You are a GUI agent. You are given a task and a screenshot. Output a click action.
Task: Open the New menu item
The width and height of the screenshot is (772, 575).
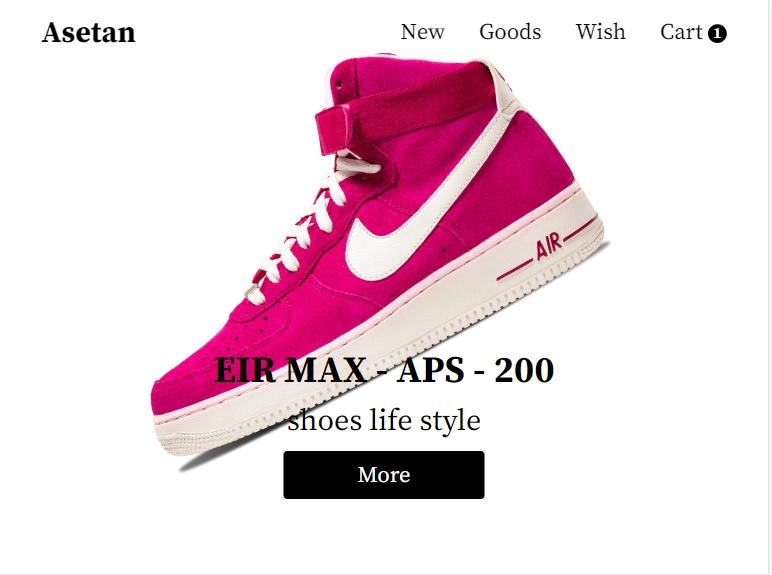422,32
